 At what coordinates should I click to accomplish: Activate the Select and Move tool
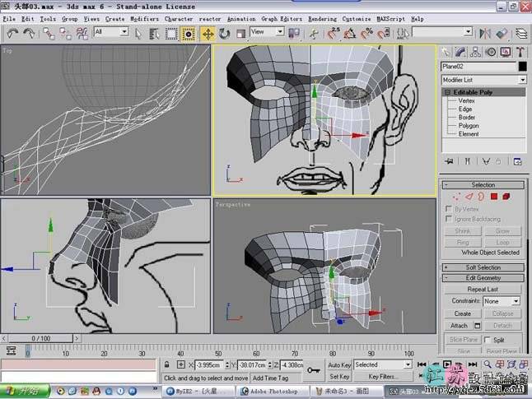click(x=208, y=34)
